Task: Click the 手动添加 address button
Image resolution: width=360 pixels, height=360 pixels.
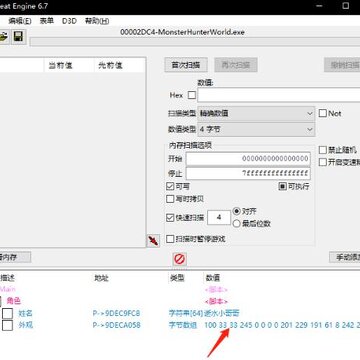Action: pos(345,257)
